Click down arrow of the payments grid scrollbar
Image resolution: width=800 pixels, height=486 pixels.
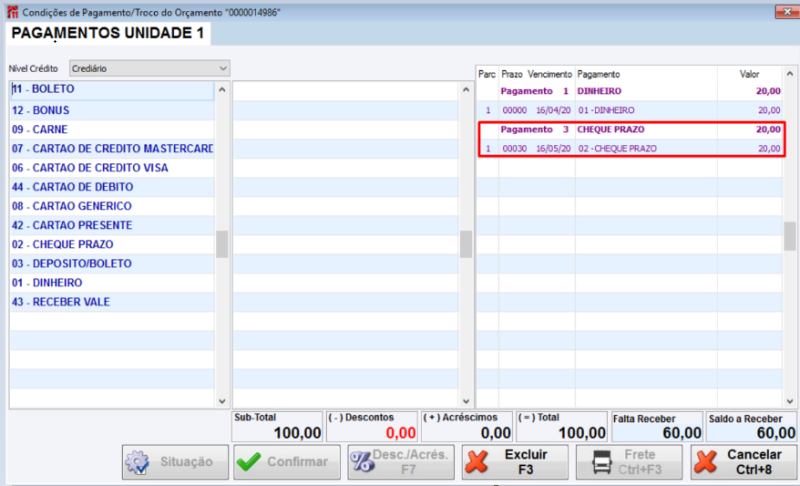coord(790,401)
